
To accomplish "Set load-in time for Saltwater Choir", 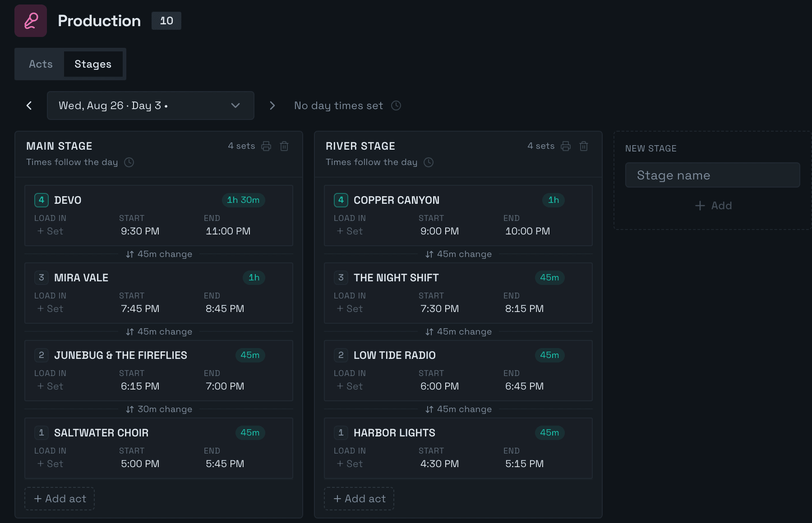I will point(50,464).
